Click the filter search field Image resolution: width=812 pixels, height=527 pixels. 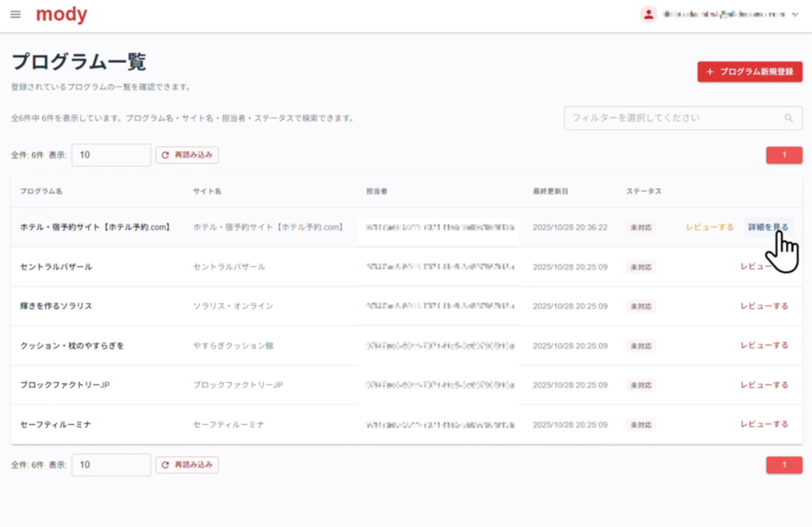pyautogui.click(x=683, y=118)
